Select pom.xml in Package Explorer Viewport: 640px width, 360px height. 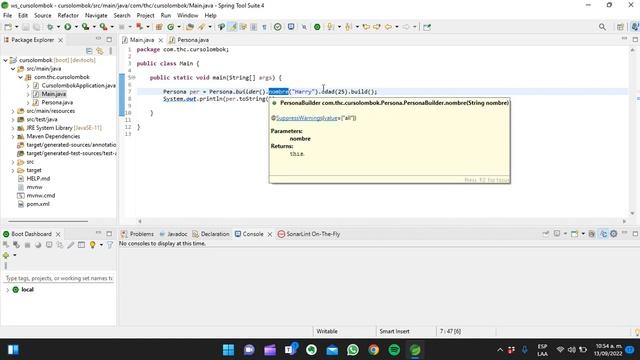(34, 204)
